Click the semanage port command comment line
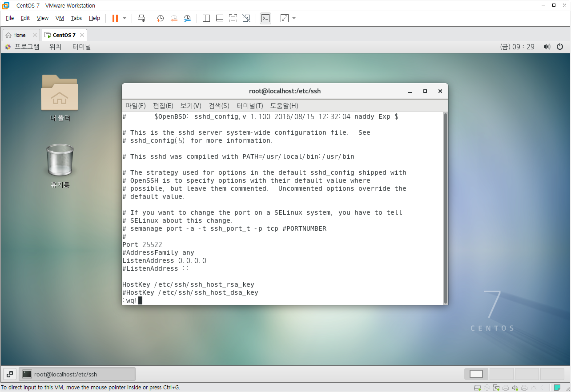The image size is (571, 392). tap(225, 228)
